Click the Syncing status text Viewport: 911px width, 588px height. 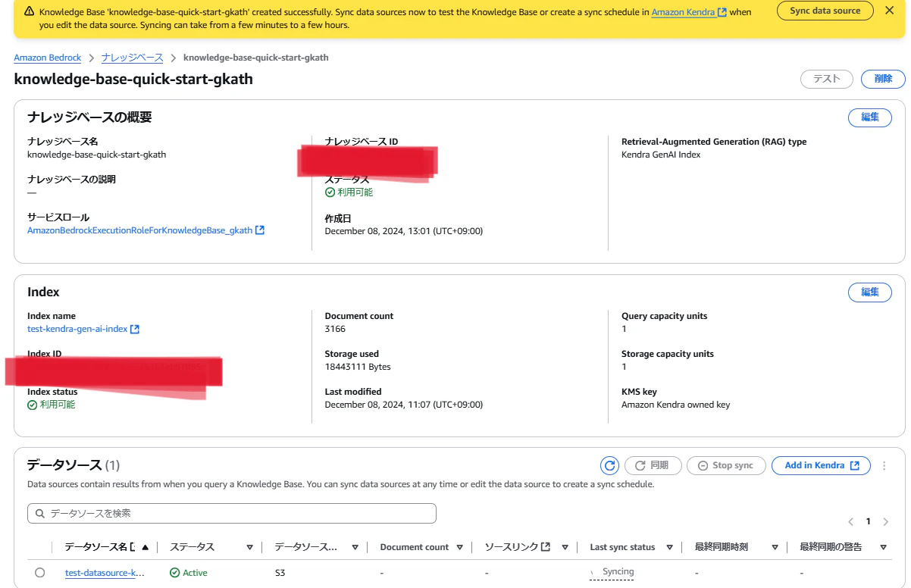click(618, 571)
